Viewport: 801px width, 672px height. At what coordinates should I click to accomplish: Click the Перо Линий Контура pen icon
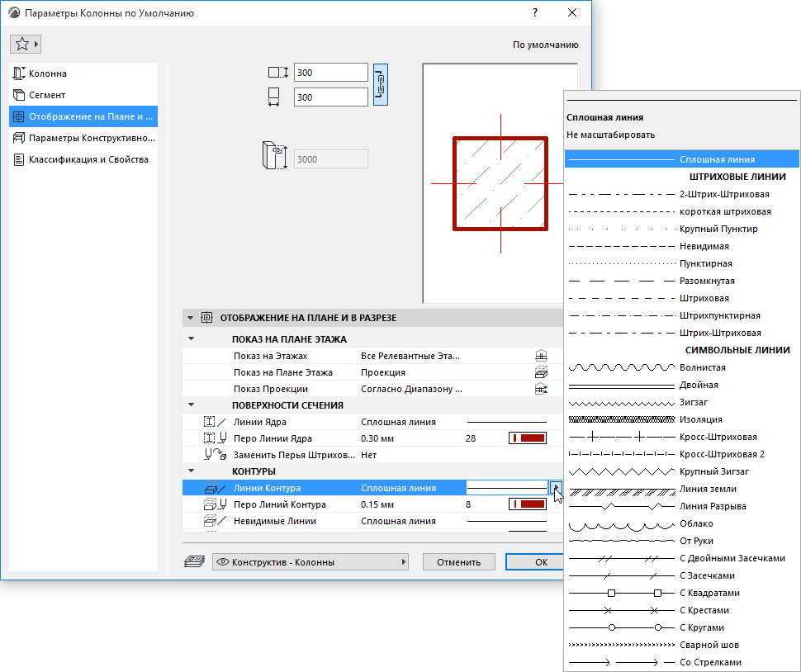pyautogui.click(x=215, y=504)
